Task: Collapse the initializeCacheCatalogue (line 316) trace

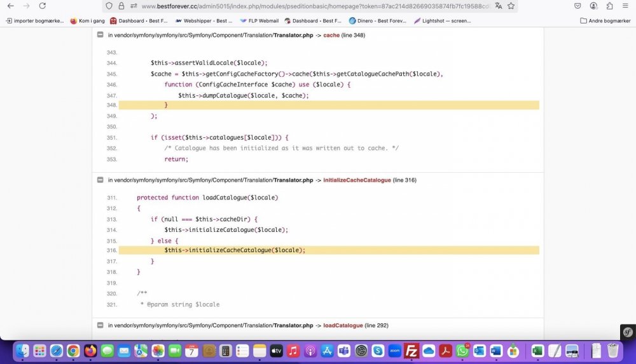Action: 100,180
